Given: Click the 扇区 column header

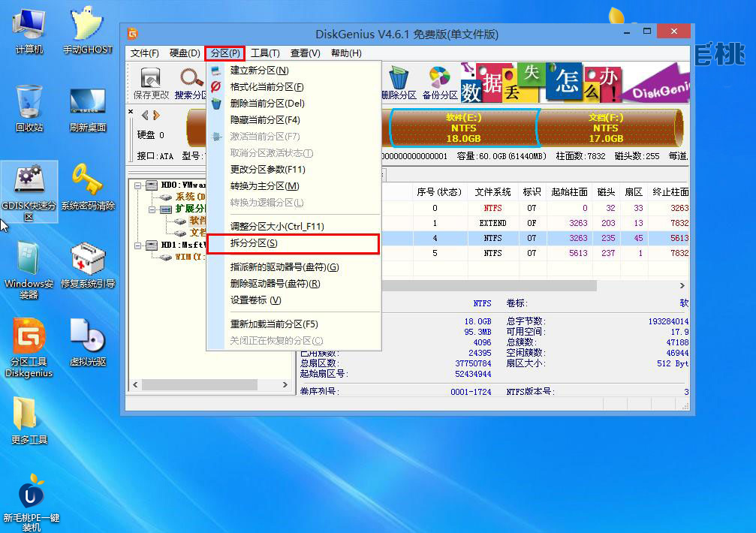Looking at the screenshot, I should coord(634,191).
